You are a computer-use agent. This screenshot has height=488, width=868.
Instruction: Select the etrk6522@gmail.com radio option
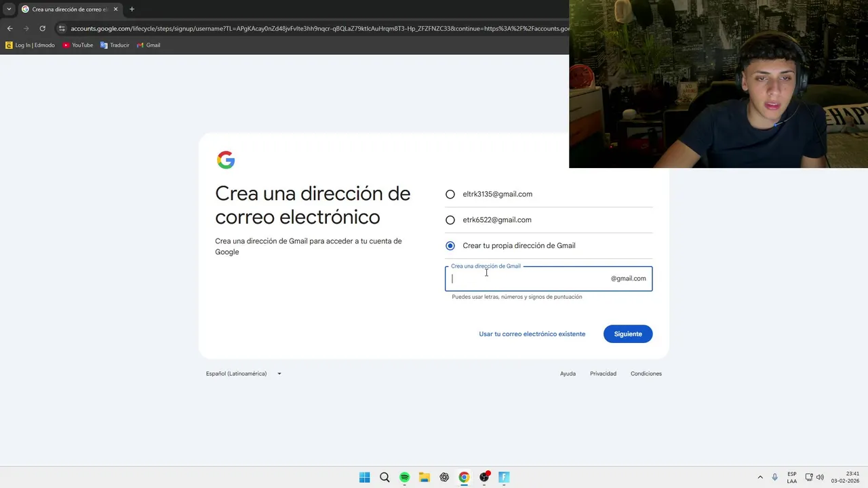pos(450,220)
